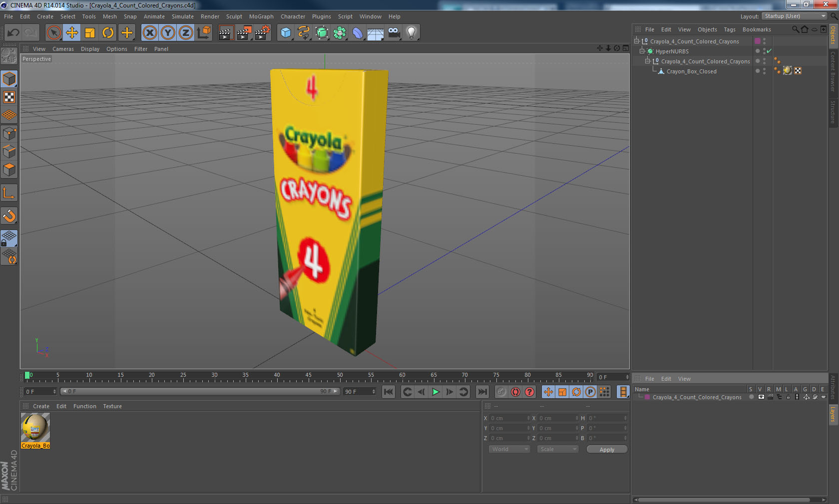This screenshot has height=504, width=839.
Task: Open the Scale mode dropdown
Action: tap(557, 449)
